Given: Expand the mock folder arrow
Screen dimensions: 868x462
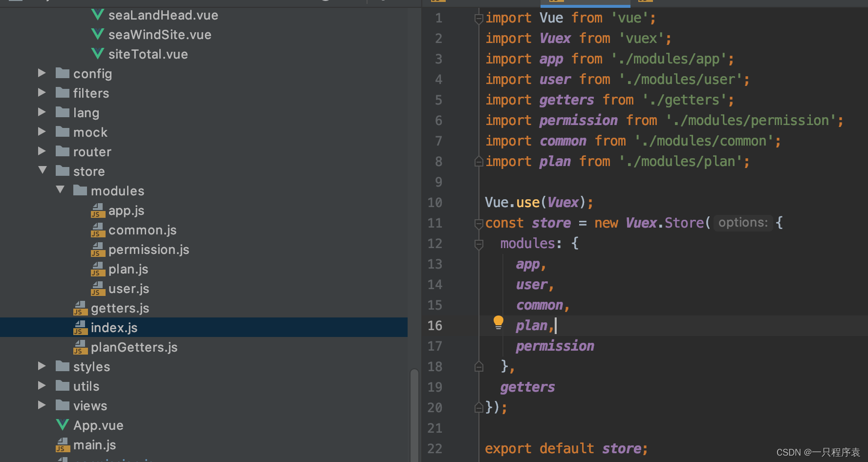Looking at the screenshot, I should (x=42, y=131).
